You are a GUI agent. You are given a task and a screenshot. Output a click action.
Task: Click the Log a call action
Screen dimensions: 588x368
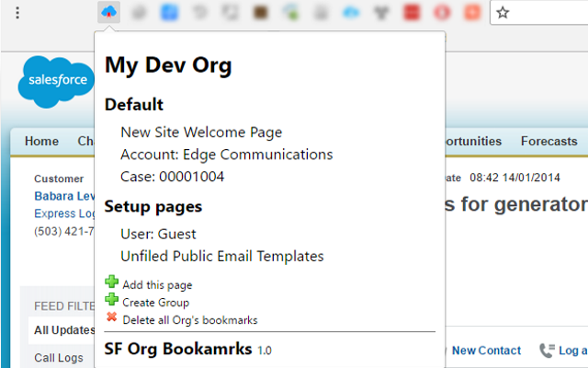pos(573,351)
